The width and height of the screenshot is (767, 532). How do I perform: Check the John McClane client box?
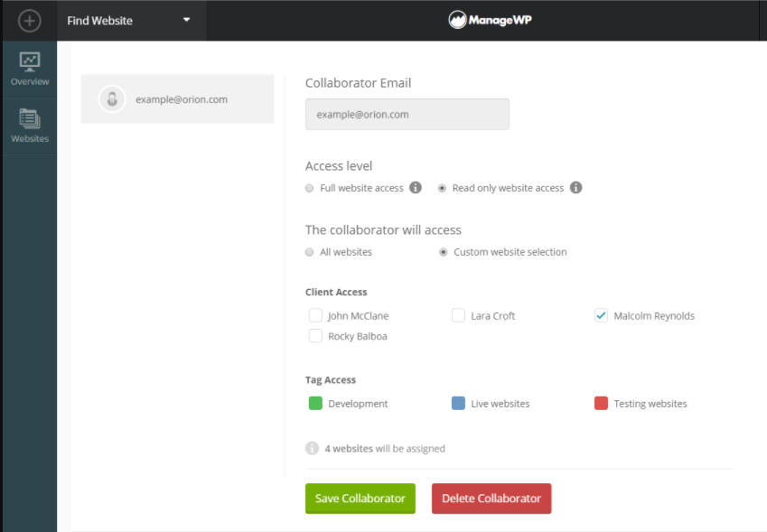tap(315, 315)
